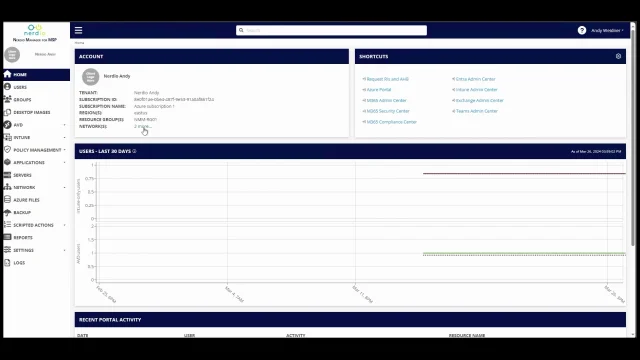
Task: Open the Azure Portal shortcut link
Action: pyautogui.click(x=378, y=90)
